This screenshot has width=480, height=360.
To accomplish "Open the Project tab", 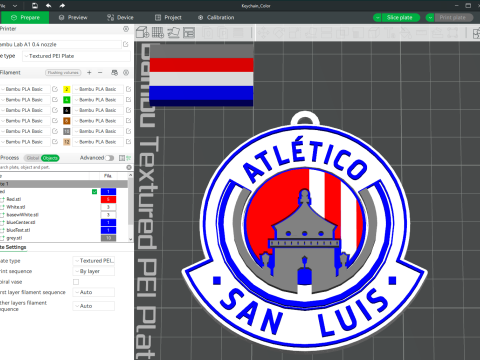I will tap(168, 17).
